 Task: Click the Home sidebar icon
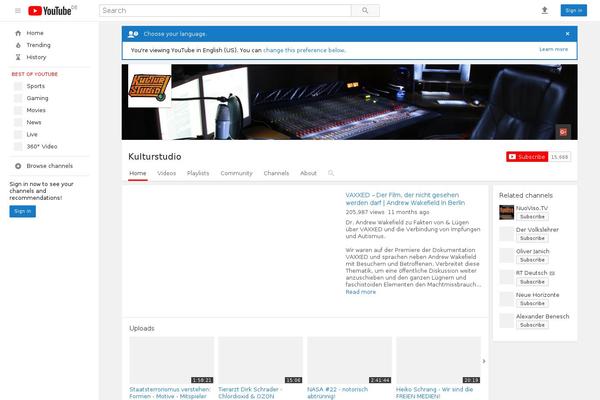[x=18, y=33]
